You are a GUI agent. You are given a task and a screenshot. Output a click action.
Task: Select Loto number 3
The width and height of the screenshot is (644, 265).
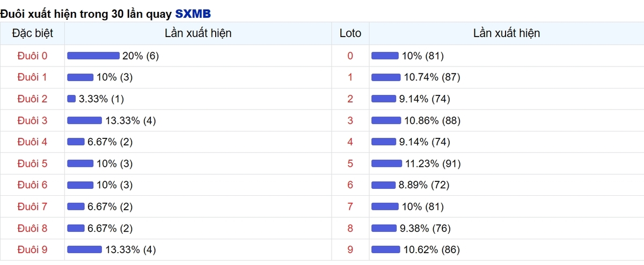click(350, 121)
